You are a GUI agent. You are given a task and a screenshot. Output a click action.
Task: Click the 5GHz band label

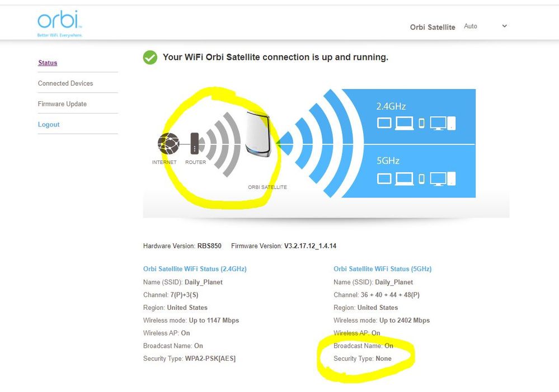(x=388, y=160)
